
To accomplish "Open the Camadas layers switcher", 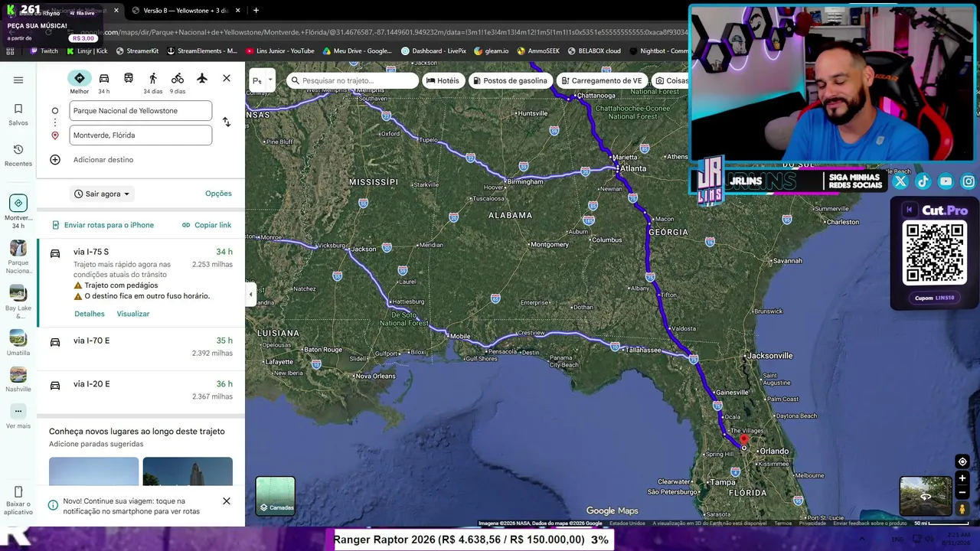I will (276, 495).
